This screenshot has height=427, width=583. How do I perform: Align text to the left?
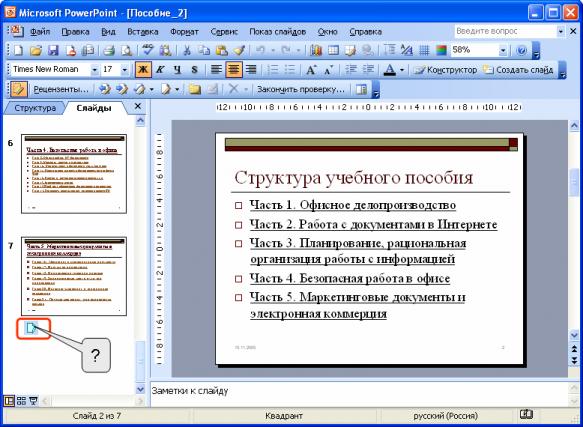216,70
